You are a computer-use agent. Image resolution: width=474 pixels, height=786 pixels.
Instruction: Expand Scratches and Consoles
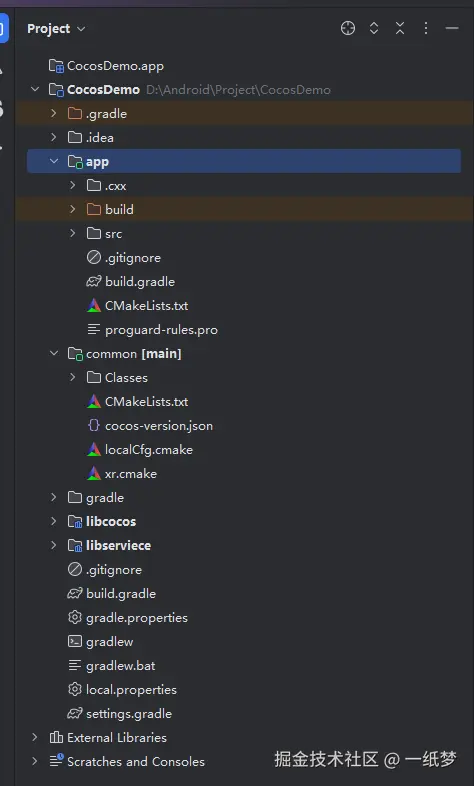pyautogui.click(x=35, y=761)
